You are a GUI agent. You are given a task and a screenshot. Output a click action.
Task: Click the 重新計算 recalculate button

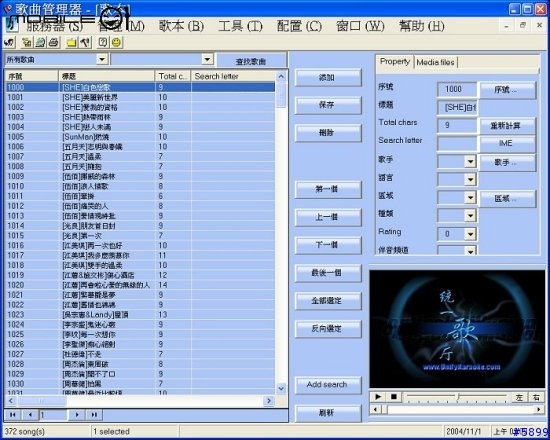coord(507,126)
